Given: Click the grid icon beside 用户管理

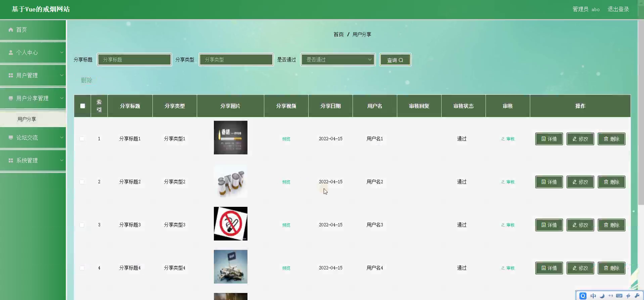Looking at the screenshot, I should click(x=11, y=75).
